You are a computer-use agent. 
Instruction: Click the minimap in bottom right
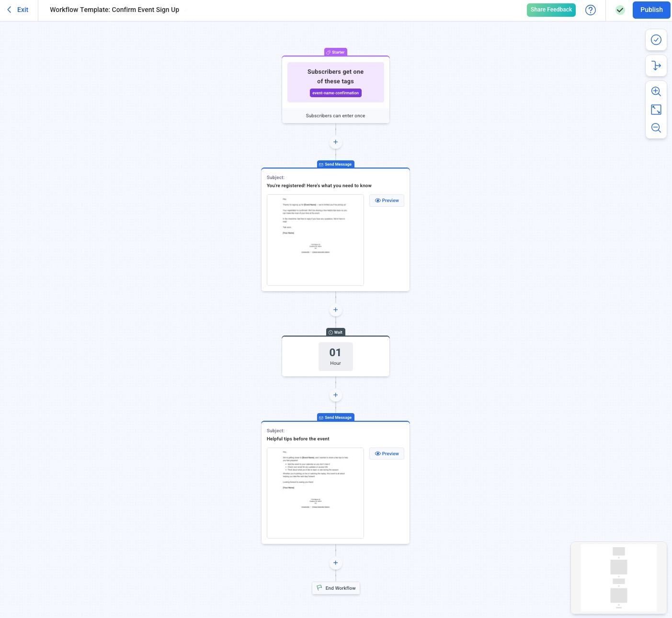618,578
